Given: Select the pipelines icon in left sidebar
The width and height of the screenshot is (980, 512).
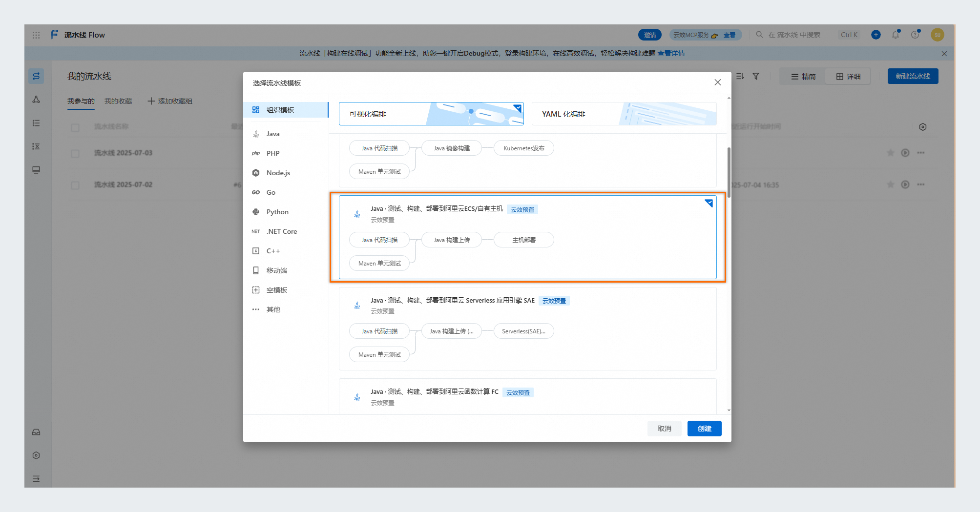Looking at the screenshot, I should click(36, 76).
